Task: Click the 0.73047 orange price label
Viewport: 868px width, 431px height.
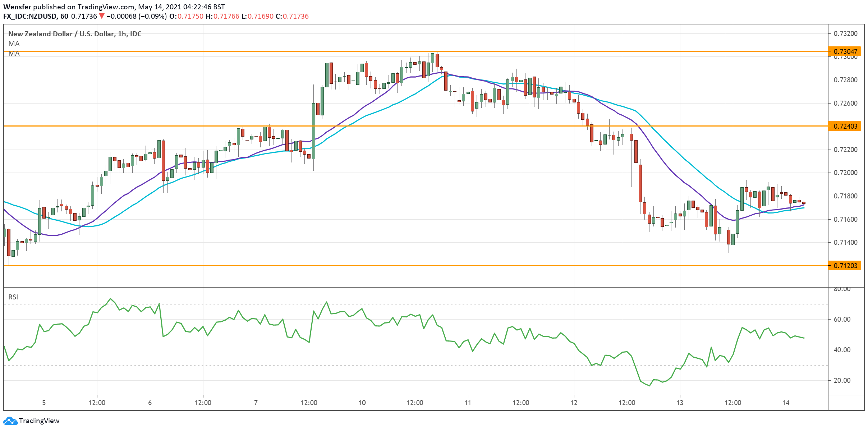Action: 845,51
